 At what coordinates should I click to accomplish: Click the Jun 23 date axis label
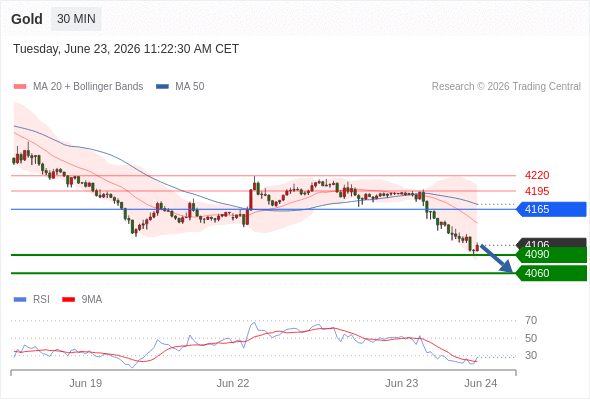(402, 383)
